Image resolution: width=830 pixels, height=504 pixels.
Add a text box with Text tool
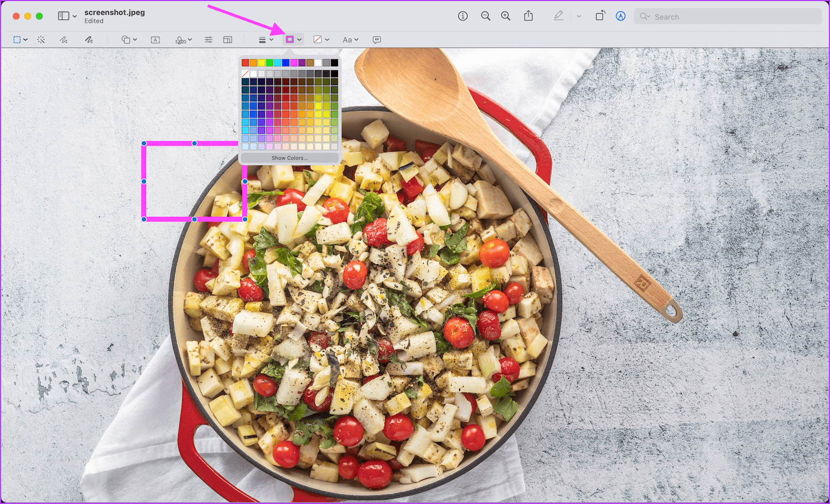point(155,40)
